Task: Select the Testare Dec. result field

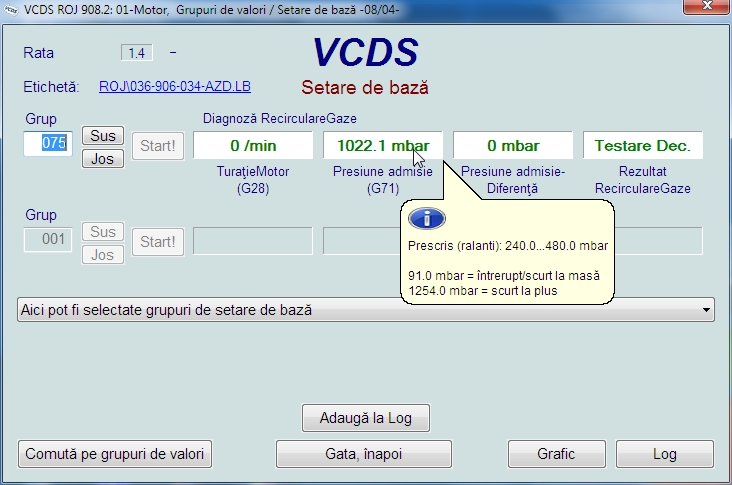Action: tap(642, 146)
